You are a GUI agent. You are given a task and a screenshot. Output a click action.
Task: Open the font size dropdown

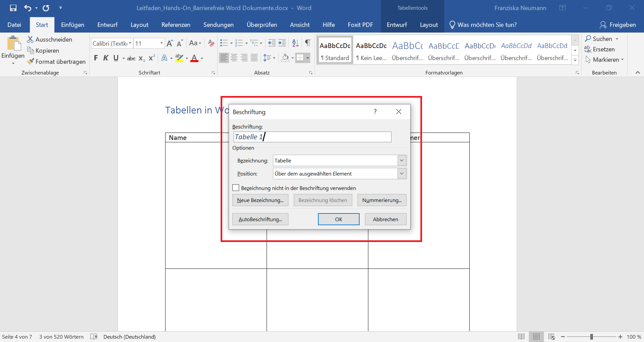(x=162, y=43)
